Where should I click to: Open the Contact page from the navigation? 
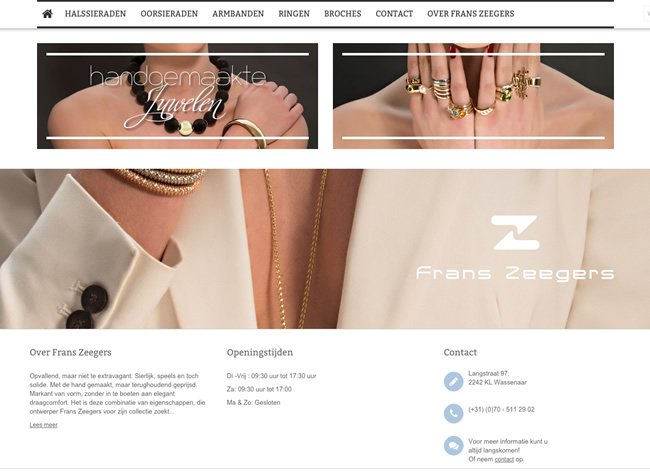pyautogui.click(x=394, y=14)
